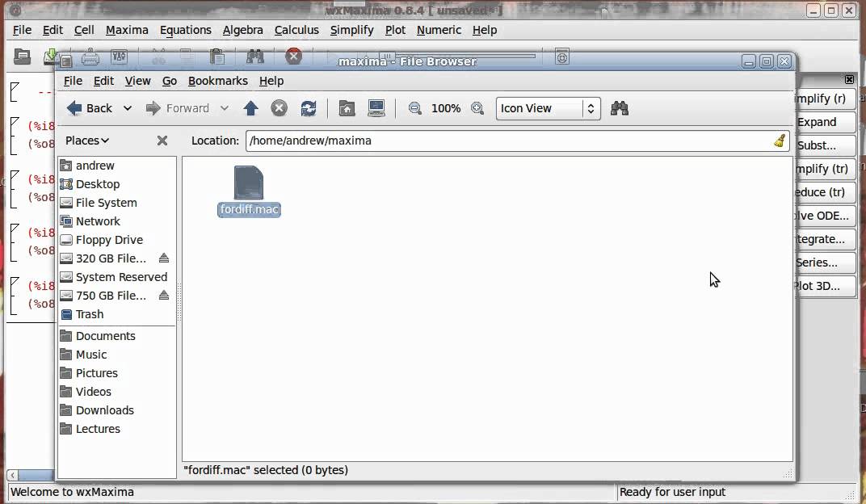Open wxMaxima Maxima menu
This screenshot has width=866, height=504.
[x=127, y=30]
